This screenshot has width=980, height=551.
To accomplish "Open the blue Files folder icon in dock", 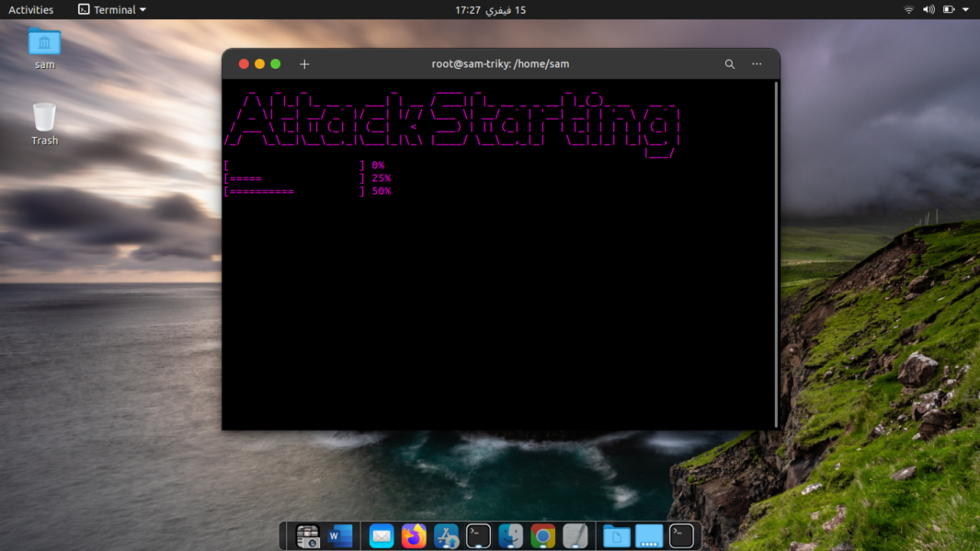I will 616,536.
